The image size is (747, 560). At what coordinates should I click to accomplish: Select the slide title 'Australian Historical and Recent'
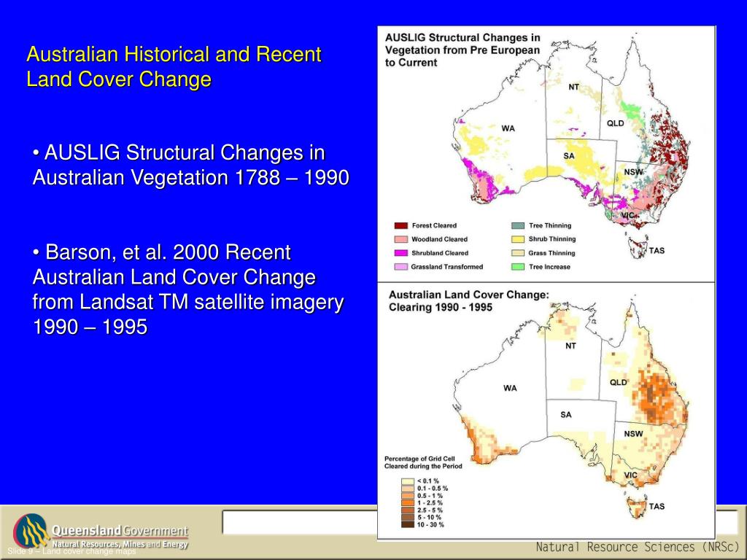[174, 54]
